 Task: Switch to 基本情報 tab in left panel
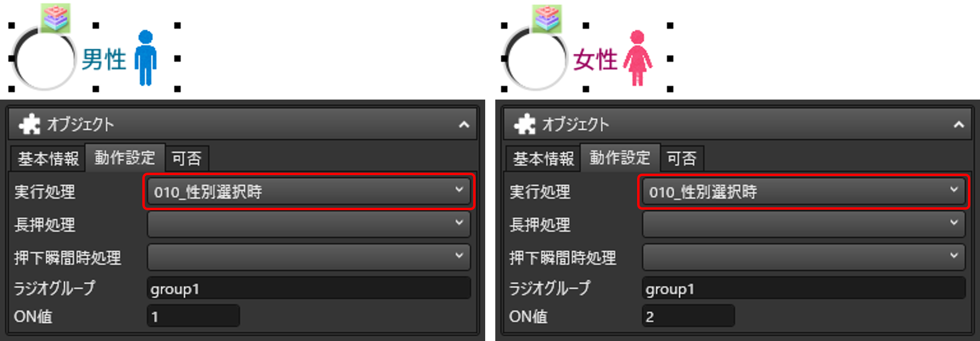click(x=48, y=159)
